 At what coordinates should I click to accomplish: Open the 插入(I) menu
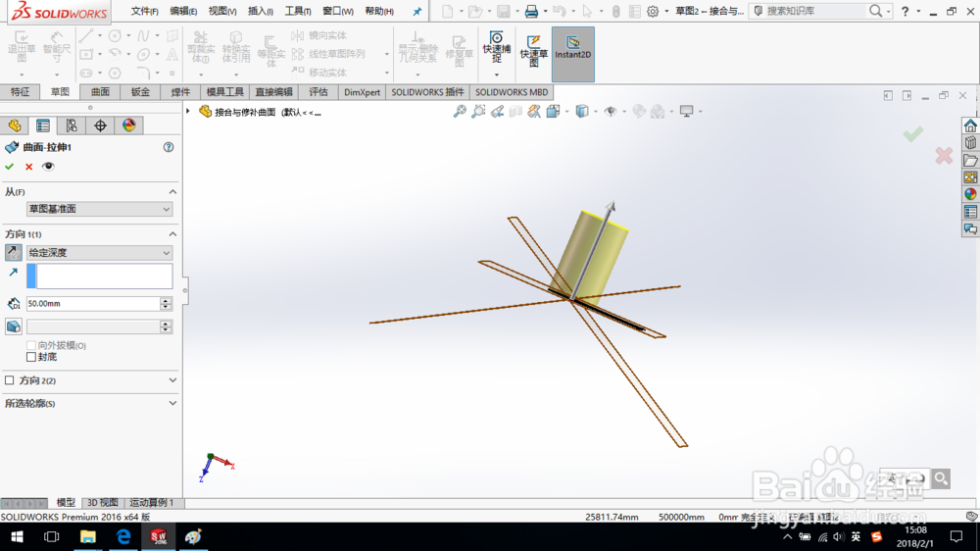click(x=260, y=11)
